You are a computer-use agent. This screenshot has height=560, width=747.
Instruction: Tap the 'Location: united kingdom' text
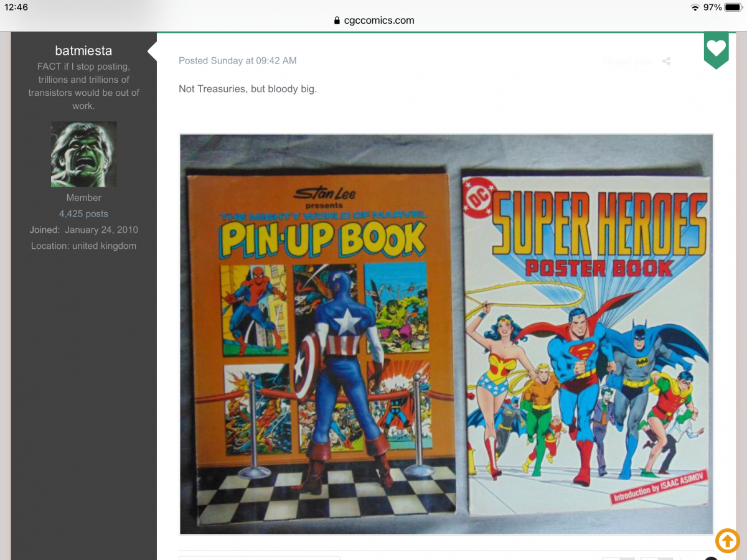(x=83, y=246)
